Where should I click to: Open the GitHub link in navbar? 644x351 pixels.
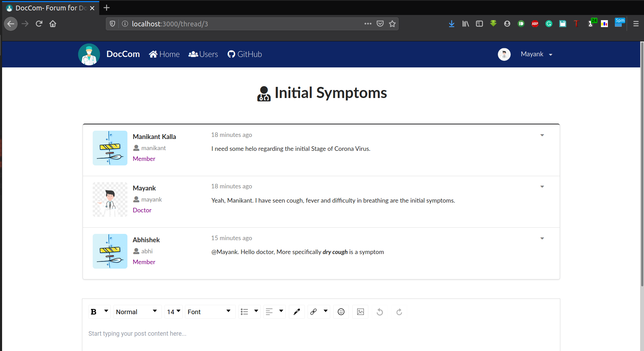244,54
